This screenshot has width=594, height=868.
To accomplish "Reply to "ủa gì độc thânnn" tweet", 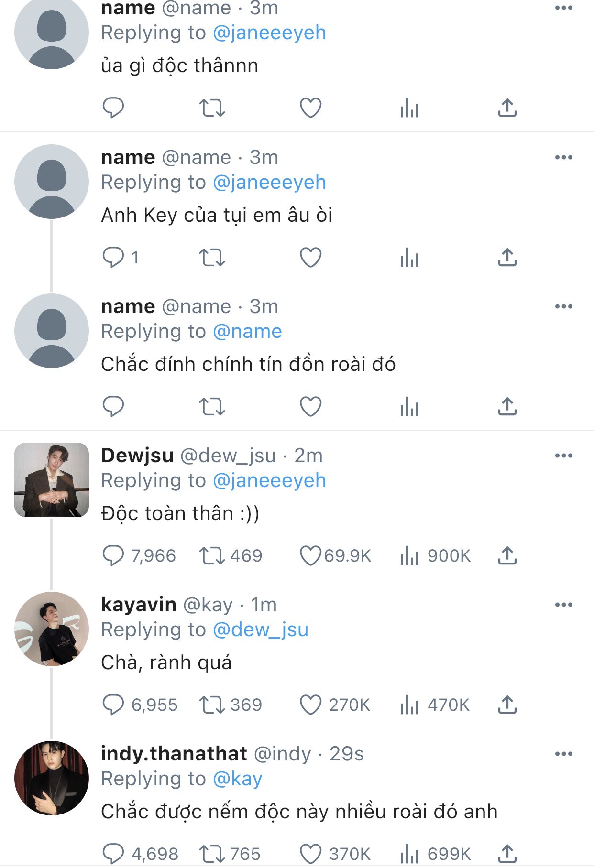I will pyautogui.click(x=113, y=108).
